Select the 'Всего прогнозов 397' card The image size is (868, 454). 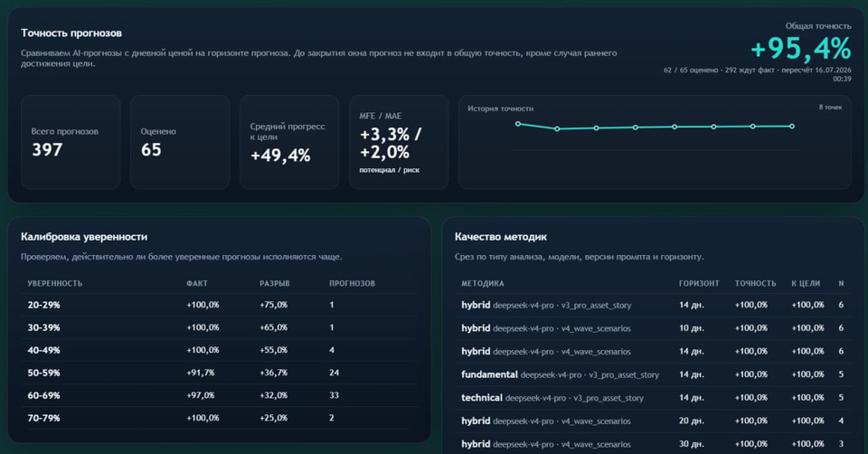pyautogui.click(x=71, y=142)
